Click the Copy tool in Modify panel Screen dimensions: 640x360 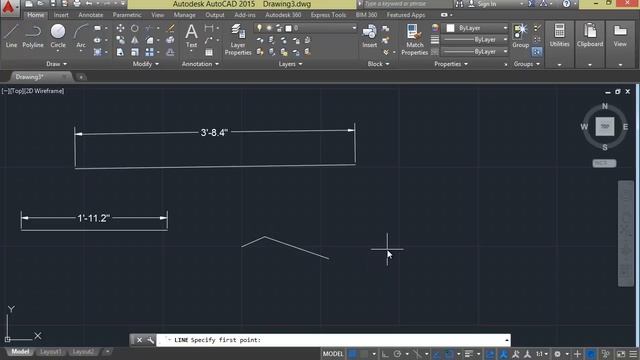120,40
